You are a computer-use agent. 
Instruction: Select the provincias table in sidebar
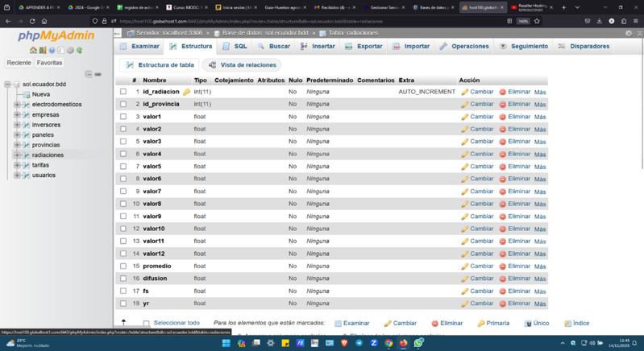point(46,145)
